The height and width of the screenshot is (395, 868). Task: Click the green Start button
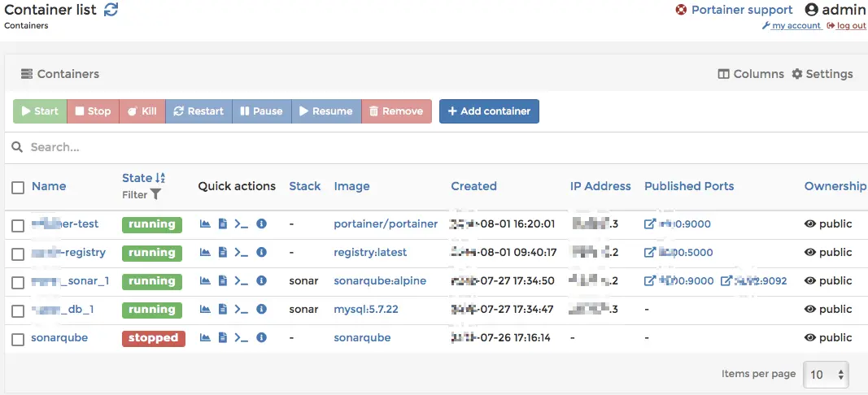pos(40,111)
